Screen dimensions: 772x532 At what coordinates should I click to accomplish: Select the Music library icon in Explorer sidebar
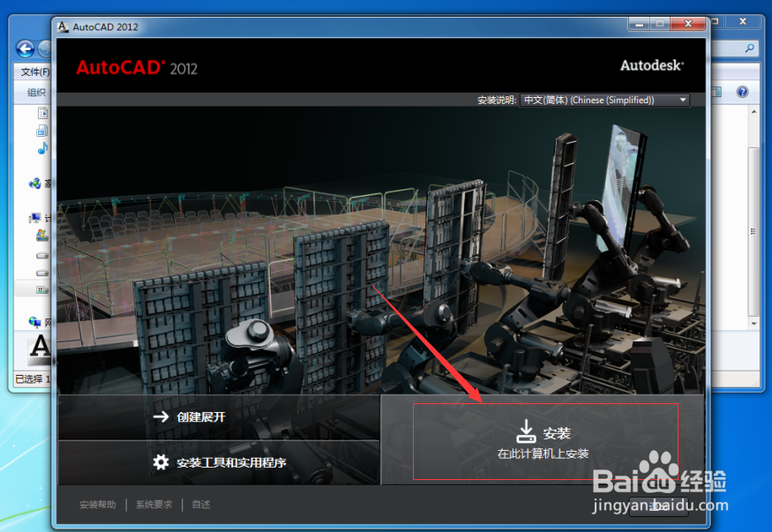[43, 147]
